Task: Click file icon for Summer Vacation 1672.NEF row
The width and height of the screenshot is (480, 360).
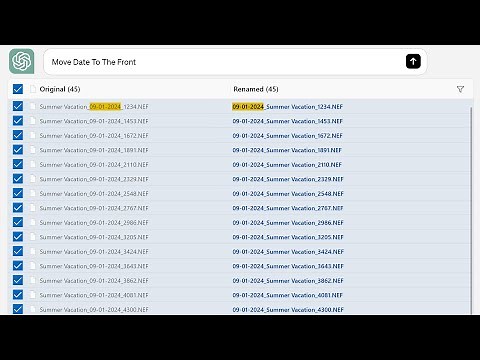Action: [x=33, y=135]
